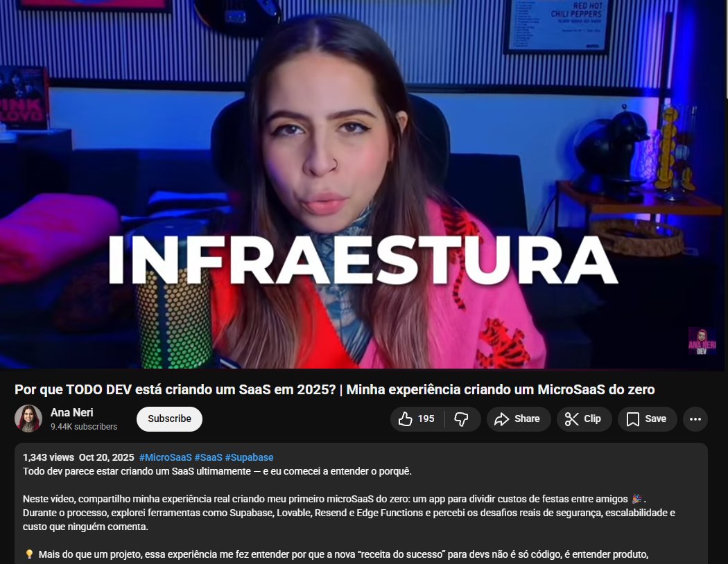Screen dimensions: 728x564
Task: Click the video title text
Action: pyautogui.click(x=334, y=389)
